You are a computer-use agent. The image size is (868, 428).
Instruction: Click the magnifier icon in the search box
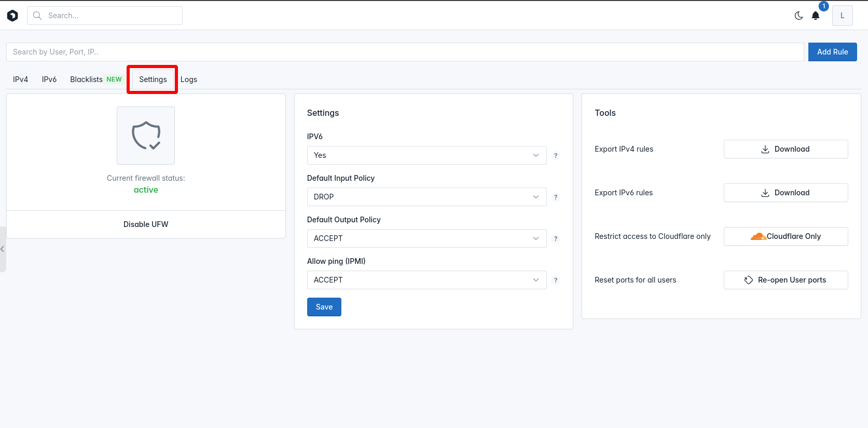pyautogui.click(x=37, y=16)
